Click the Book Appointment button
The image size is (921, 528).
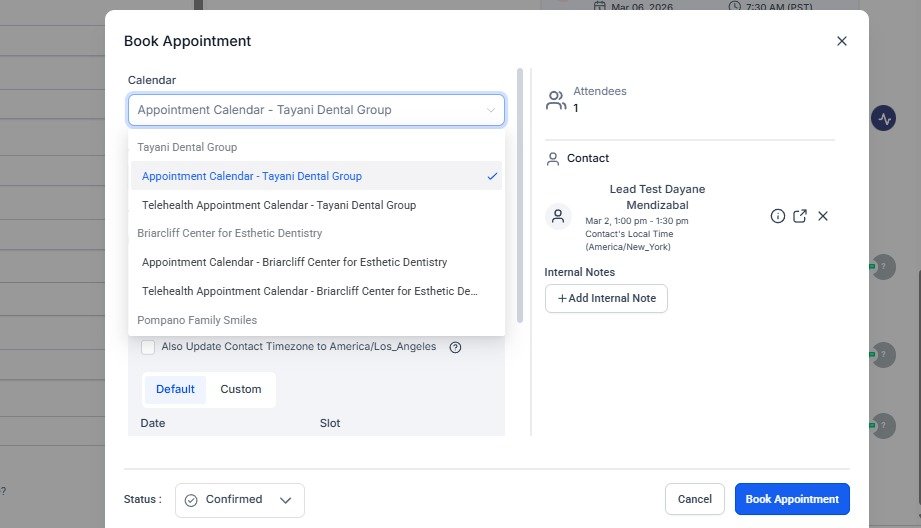pos(792,499)
